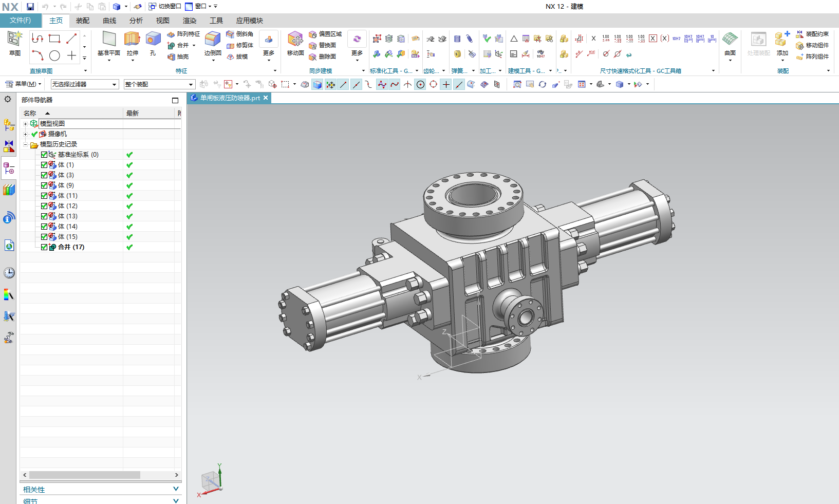The image size is (839, 504).
Task: Select the Delete Face (删除面) tool
Action: coord(324,57)
